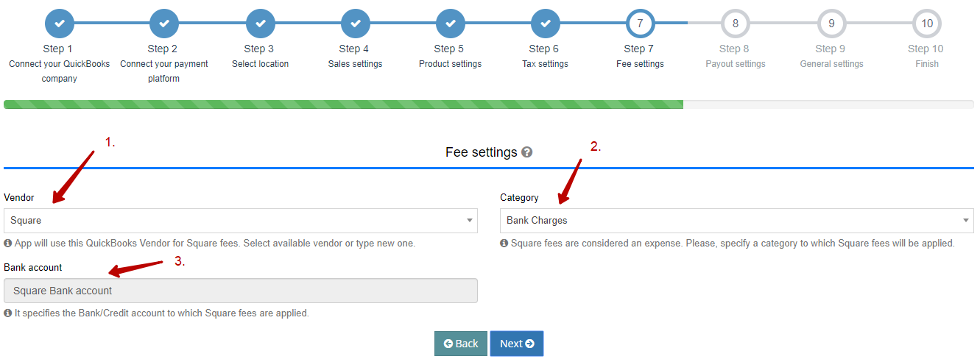
Task: Click the Step 10 Finish circle
Action: 927,23
